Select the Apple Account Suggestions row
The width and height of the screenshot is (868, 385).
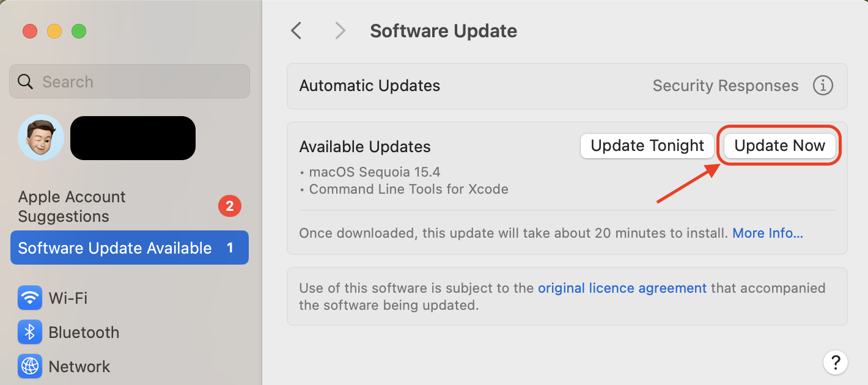tap(72, 206)
